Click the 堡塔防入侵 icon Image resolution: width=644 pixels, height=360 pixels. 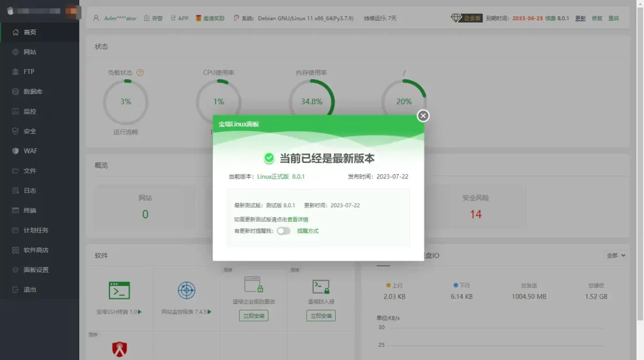[321, 286]
